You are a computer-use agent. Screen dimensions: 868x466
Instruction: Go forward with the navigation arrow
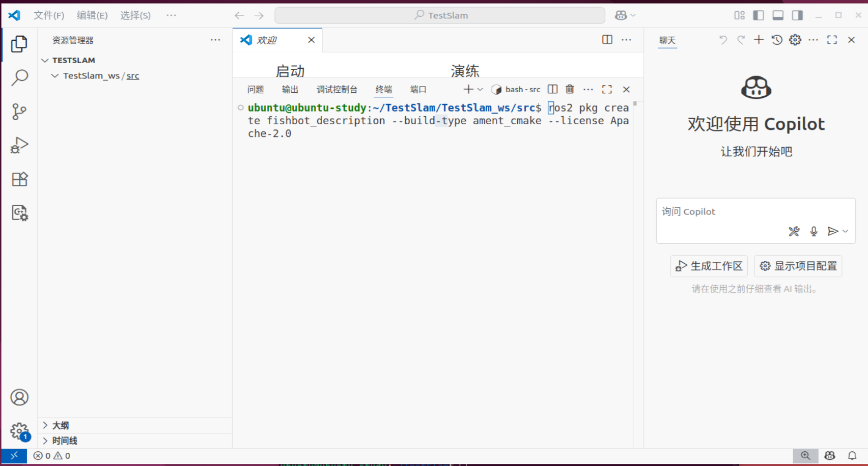point(259,16)
